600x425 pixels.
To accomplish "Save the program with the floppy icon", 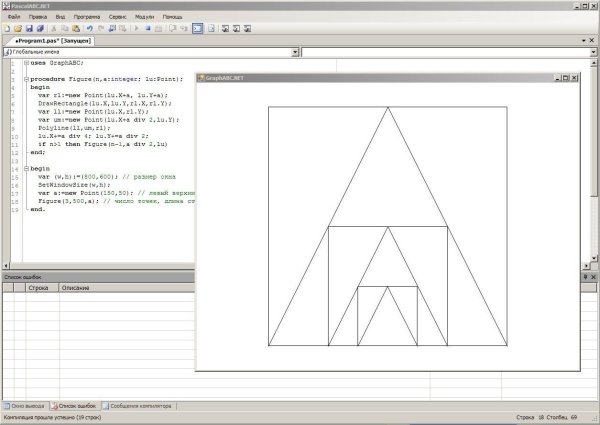I will pyautogui.click(x=27, y=28).
